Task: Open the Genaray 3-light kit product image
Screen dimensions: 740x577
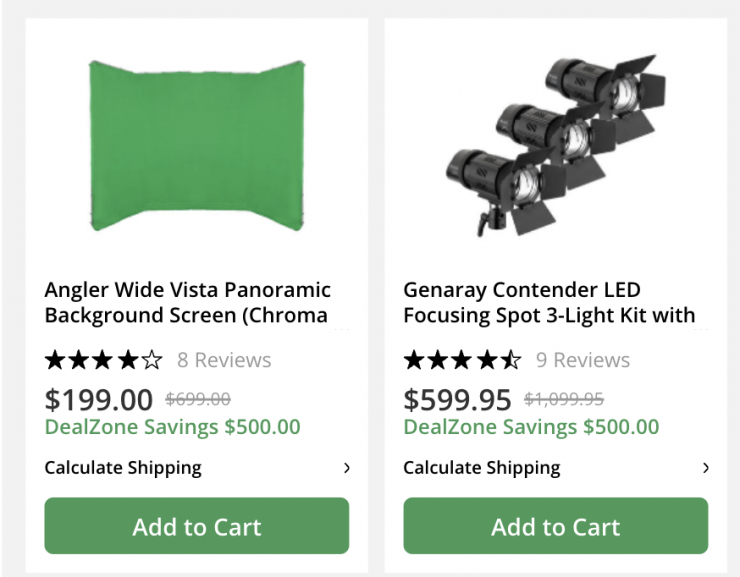Action: pyautogui.click(x=554, y=146)
